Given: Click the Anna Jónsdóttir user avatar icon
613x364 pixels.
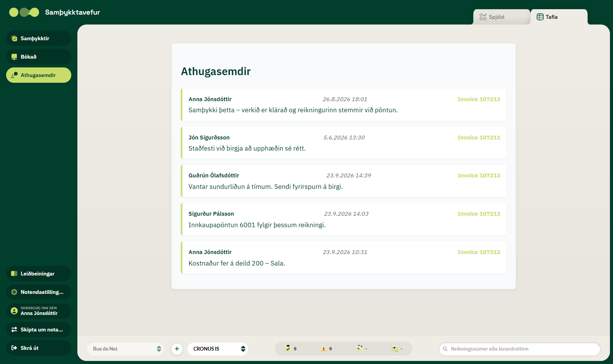Looking at the screenshot, I should [14, 311].
